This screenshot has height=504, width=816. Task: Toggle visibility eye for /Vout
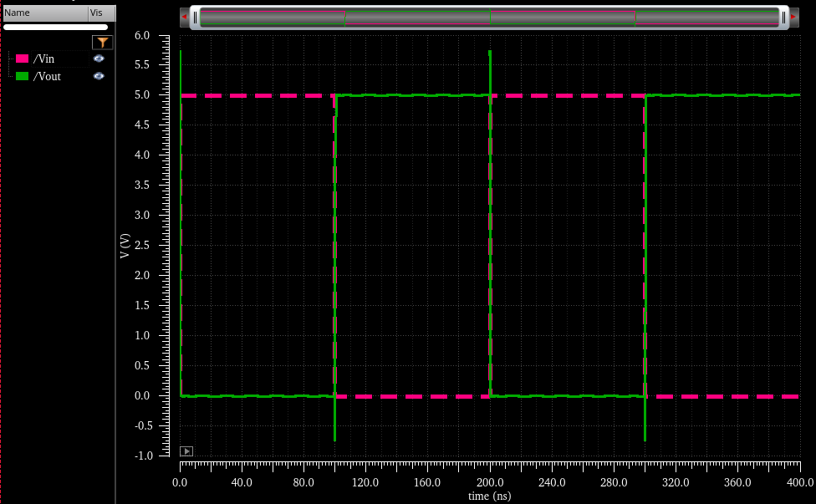(x=99, y=76)
